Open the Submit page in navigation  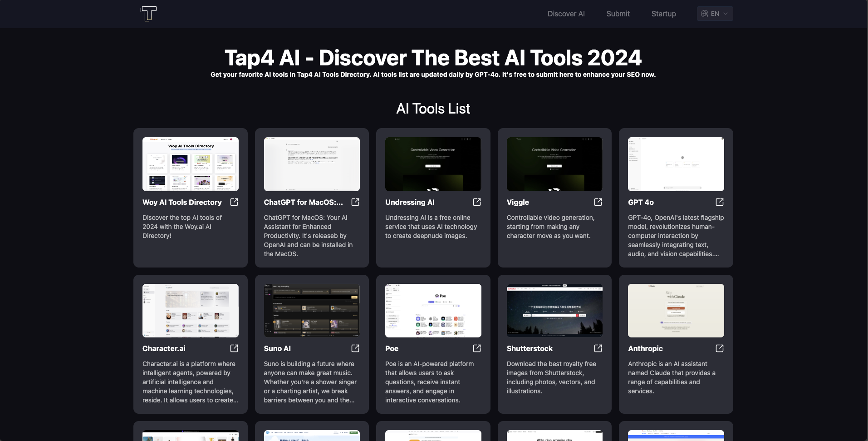[x=618, y=14]
